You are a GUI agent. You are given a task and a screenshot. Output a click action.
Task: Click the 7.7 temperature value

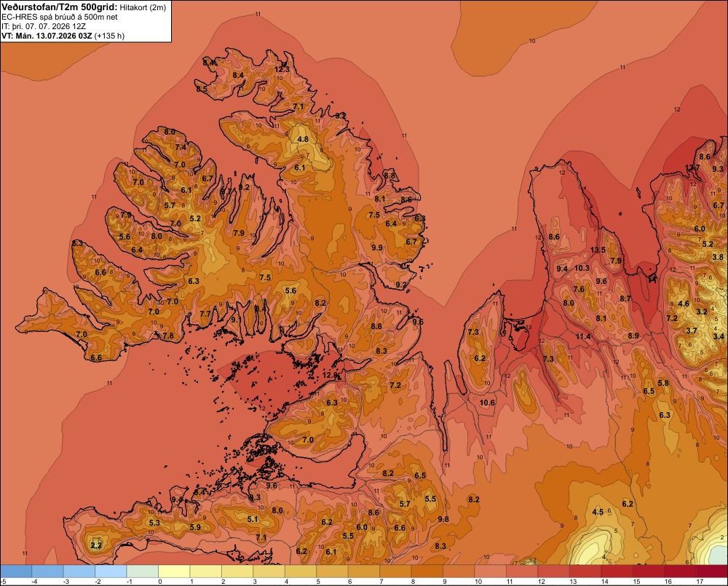(206, 314)
